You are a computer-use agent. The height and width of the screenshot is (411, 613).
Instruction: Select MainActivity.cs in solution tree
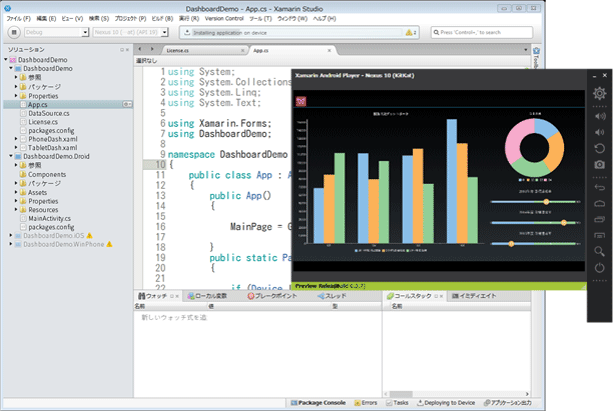coord(49,219)
